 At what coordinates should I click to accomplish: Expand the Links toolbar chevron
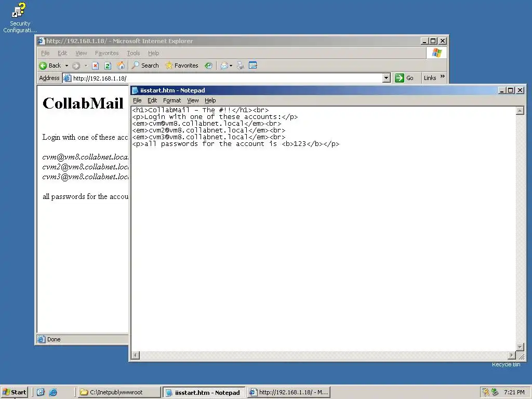tap(443, 76)
